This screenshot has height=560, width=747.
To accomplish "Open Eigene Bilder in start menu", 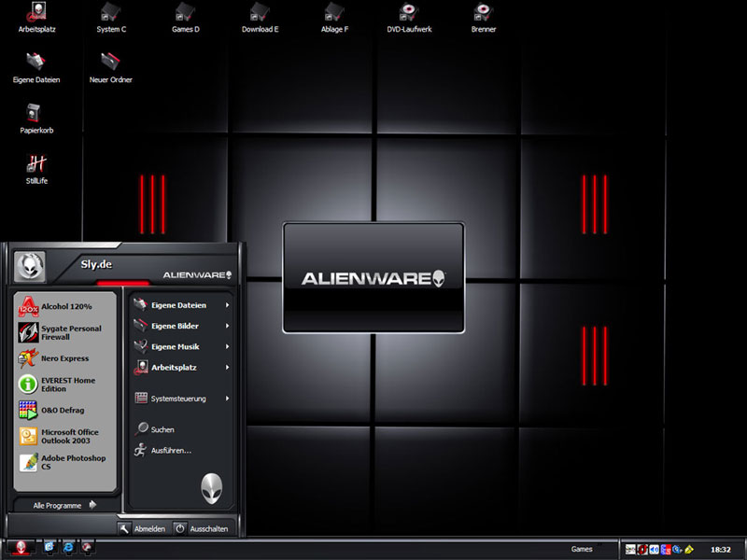I will click(181, 326).
